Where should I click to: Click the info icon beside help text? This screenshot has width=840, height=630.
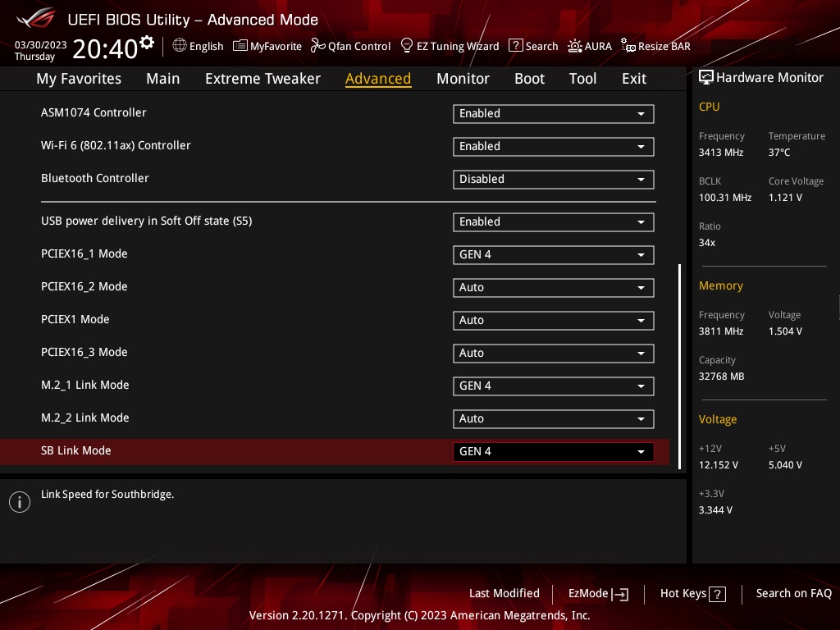(20, 502)
